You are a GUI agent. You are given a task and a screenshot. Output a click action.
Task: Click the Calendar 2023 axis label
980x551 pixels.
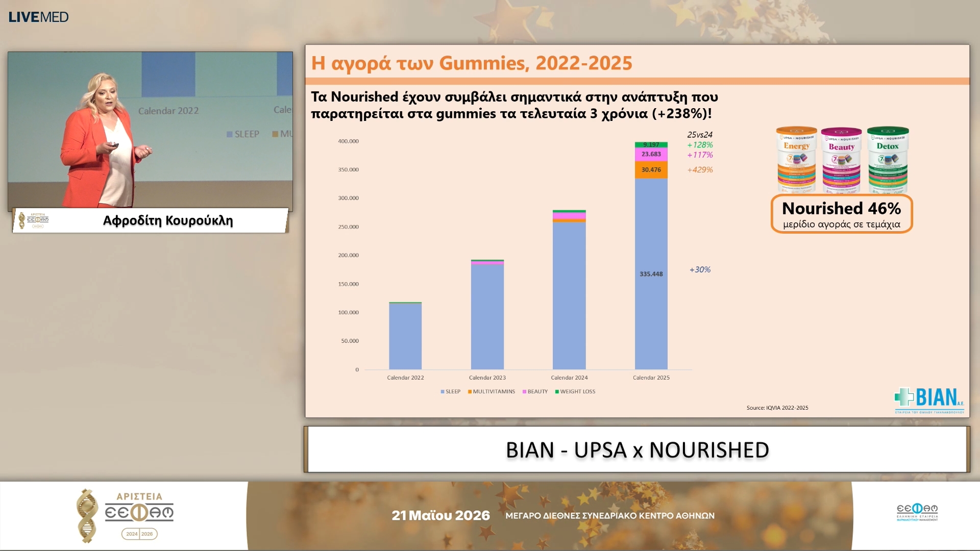(x=487, y=378)
